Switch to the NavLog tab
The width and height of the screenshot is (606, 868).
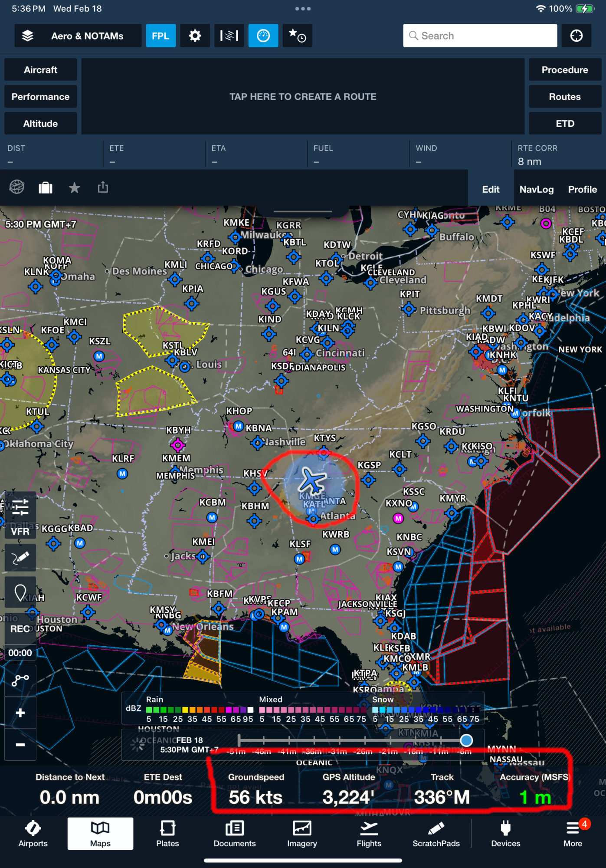pos(536,189)
